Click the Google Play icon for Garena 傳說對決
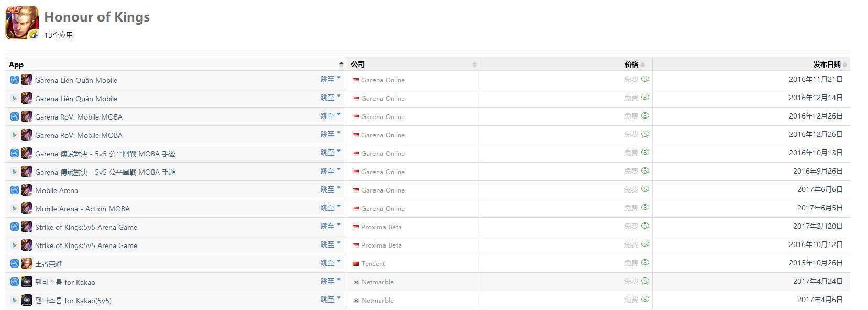Image resolution: width=868 pixels, height=310 pixels. tap(15, 172)
